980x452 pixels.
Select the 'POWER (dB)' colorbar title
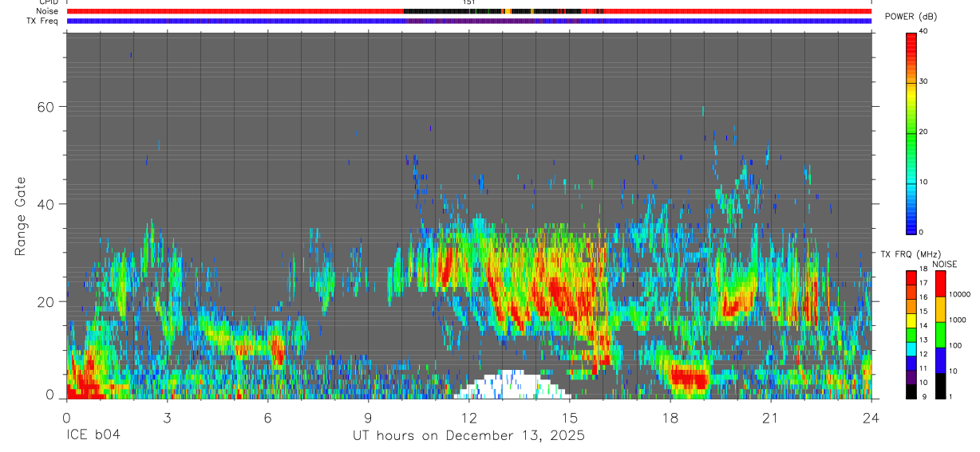pos(911,17)
